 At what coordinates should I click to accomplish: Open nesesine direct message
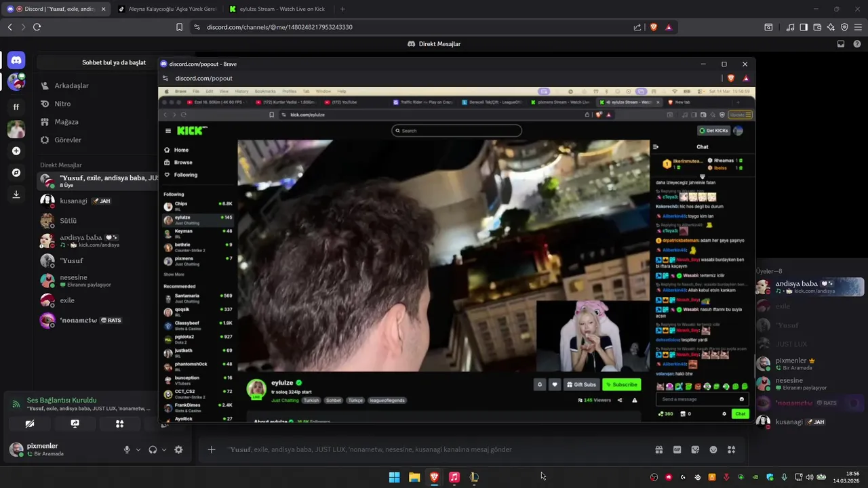click(97, 281)
